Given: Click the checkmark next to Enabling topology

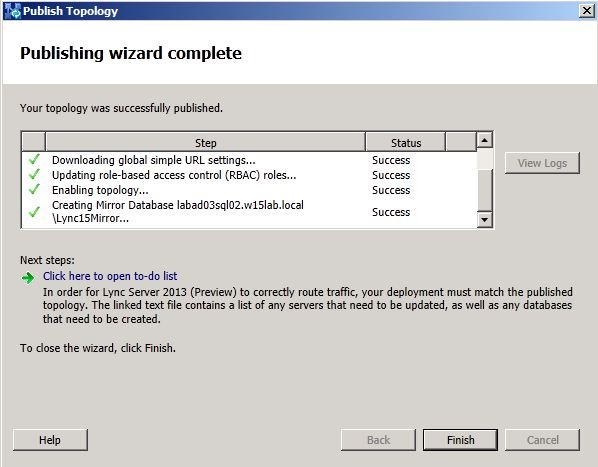Looking at the screenshot, I should point(34,189).
